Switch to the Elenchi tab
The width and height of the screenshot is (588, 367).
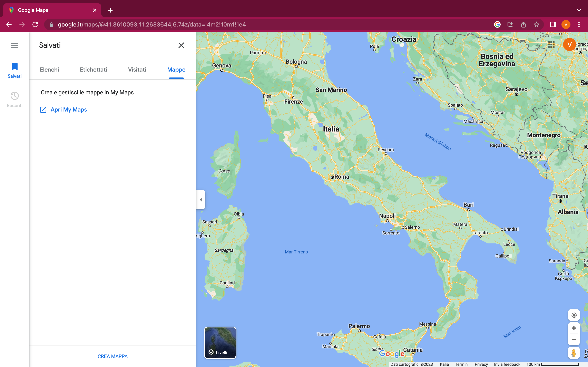point(49,70)
